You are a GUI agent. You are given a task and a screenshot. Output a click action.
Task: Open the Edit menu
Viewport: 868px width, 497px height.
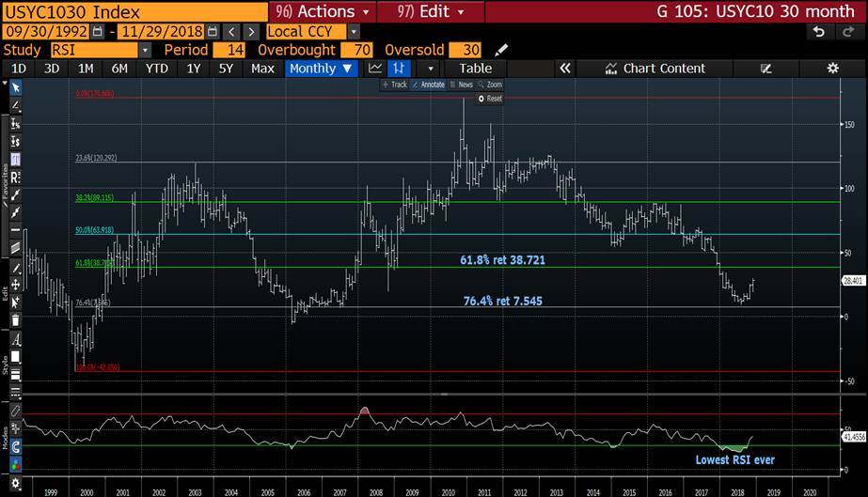(x=431, y=11)
